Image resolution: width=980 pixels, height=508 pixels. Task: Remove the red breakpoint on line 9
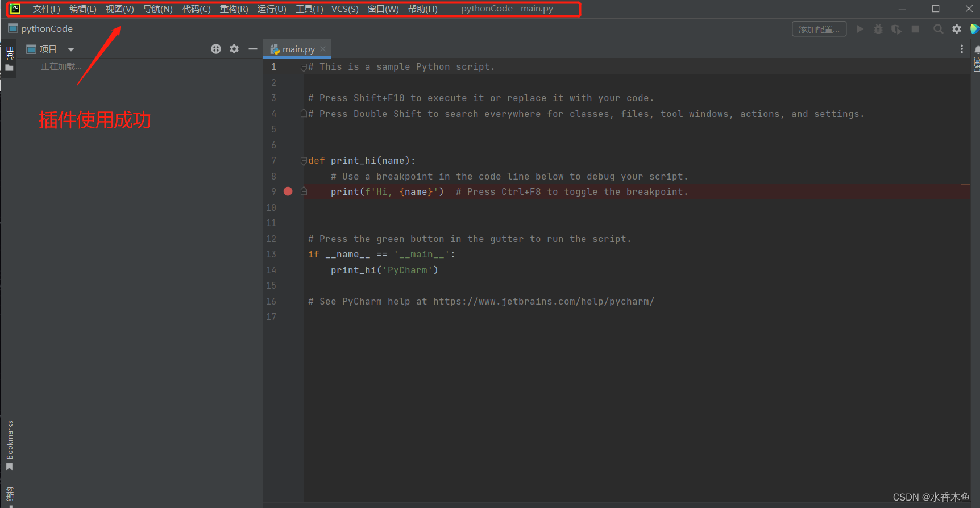[x=288, y=191]
